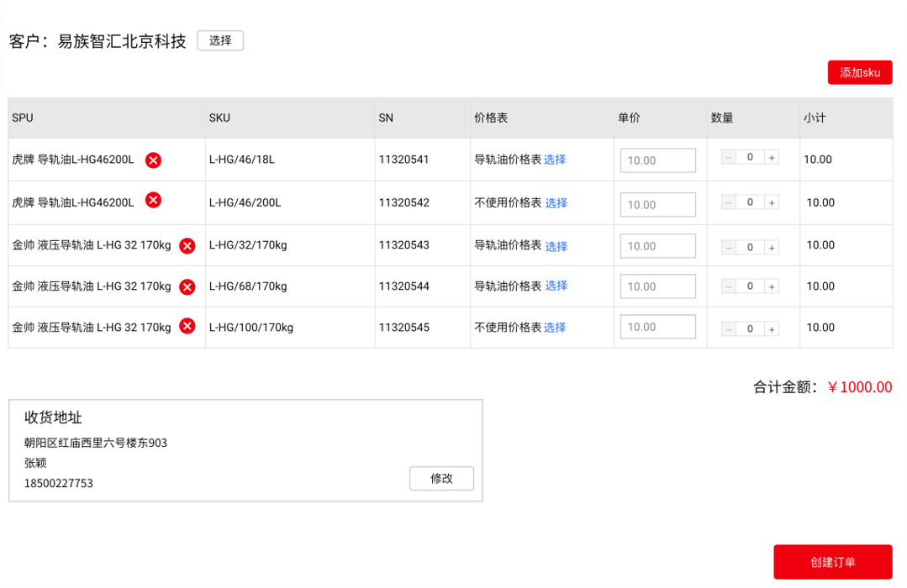Increase quantity for SN 11320541

pos(772,157)
